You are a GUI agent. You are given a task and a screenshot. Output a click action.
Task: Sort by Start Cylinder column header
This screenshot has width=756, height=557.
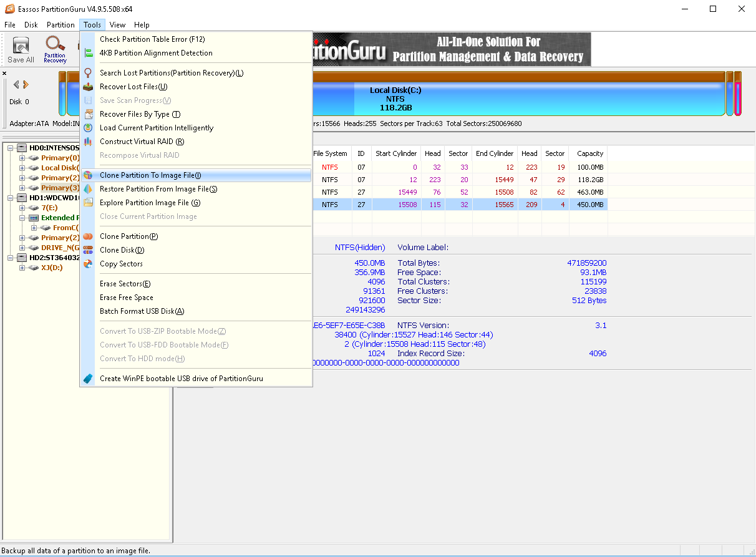coord(396,153)
